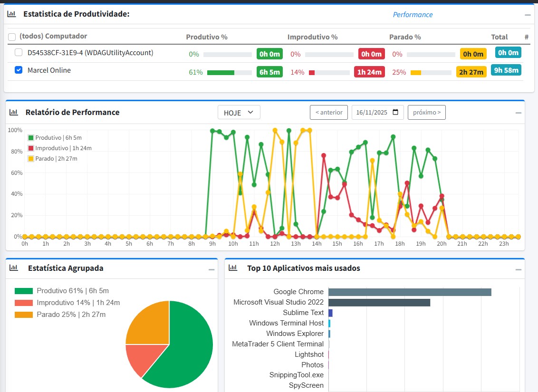Screen dimensions: 538x392
Task: Click the chart icon beside Top 10 Aplicativos
Action: pos(233,268)
